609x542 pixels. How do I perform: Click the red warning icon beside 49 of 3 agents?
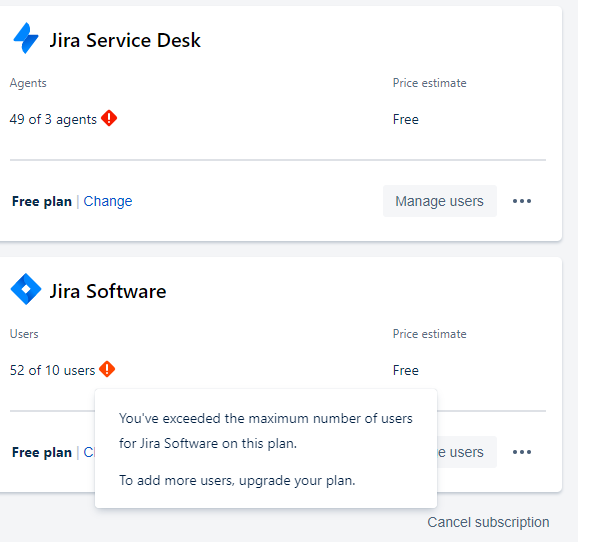tap(109, 118)
